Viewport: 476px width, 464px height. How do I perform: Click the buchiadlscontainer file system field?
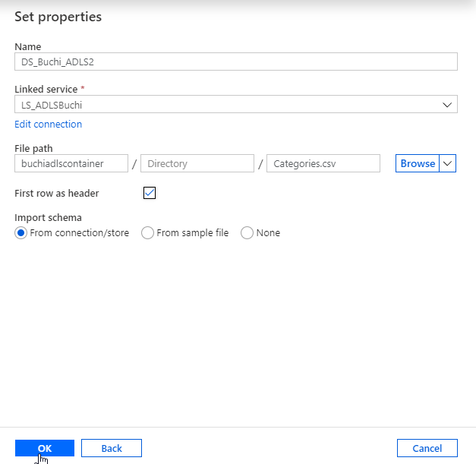click(x=71, y=163)
